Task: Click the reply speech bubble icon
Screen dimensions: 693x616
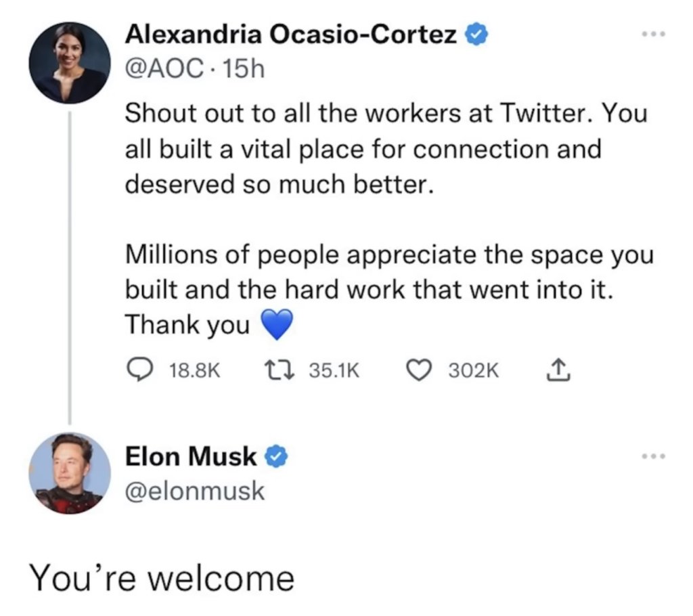Action: tap(139, 370)
